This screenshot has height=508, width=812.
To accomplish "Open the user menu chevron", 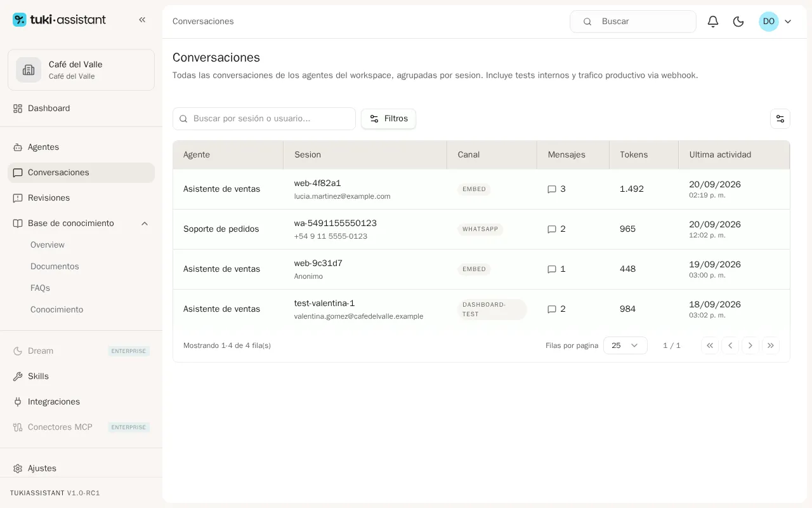I will tap(788, 22).
